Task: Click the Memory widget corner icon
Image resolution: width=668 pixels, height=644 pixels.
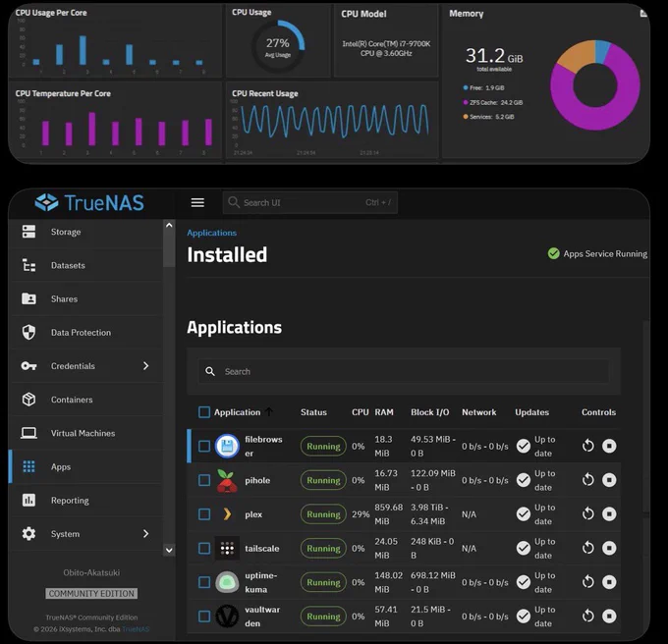Action: point(643,14)
